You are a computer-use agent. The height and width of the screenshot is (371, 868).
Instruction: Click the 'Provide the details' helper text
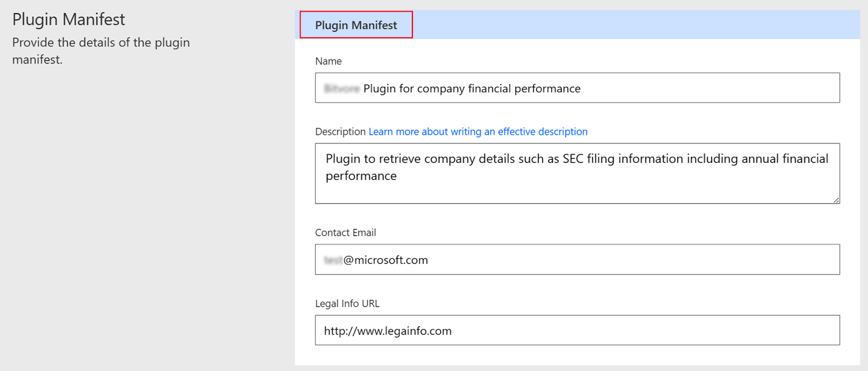(x=101, y=51)
